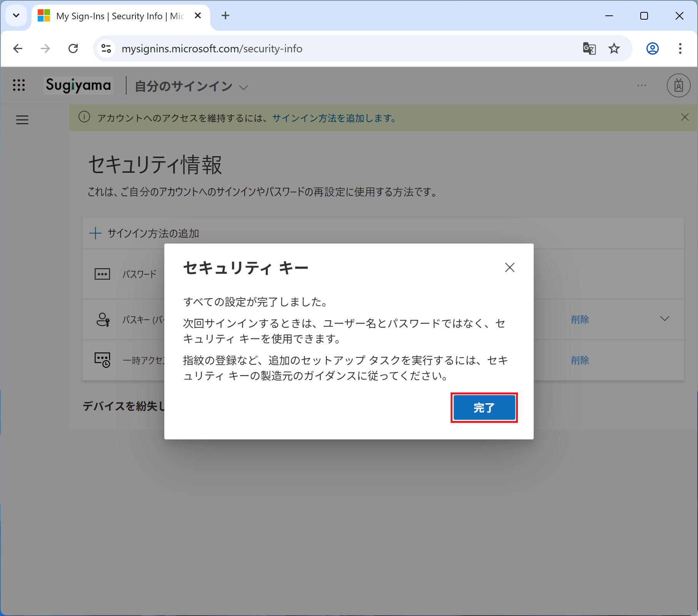Image resolution: width=698 pixels, height=616 pixels.
Task: Expand the passkey row chevron
Action: 665,319
